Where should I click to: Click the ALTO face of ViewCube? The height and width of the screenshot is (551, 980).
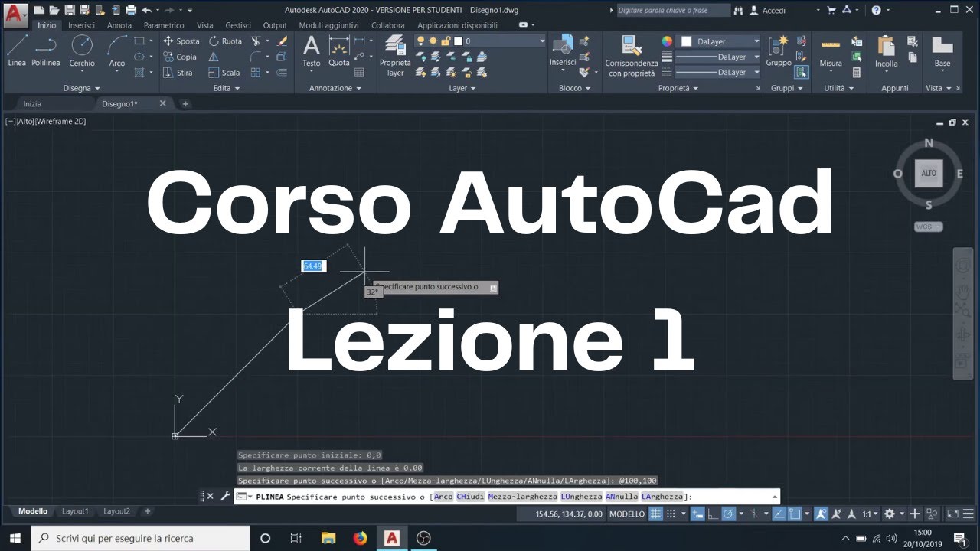[929, 173]
